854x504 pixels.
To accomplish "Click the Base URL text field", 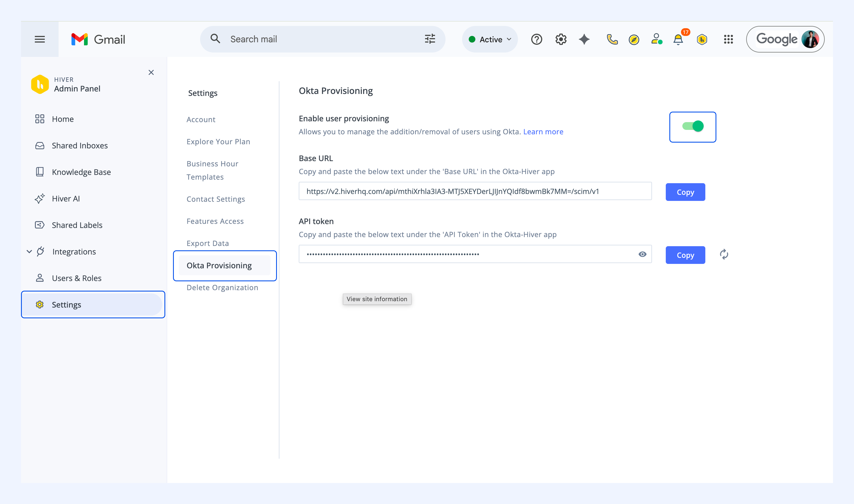I will click(475, 191).
